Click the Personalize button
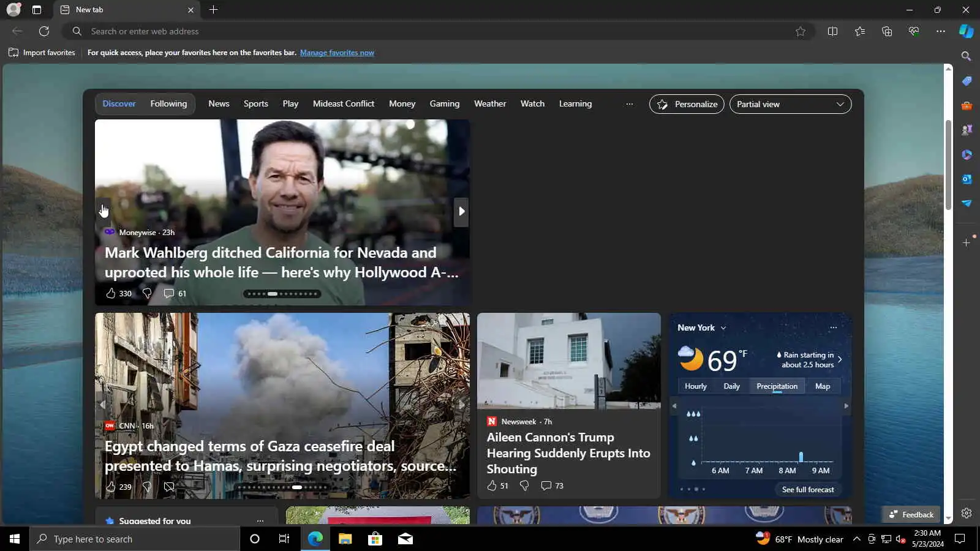 687,104
